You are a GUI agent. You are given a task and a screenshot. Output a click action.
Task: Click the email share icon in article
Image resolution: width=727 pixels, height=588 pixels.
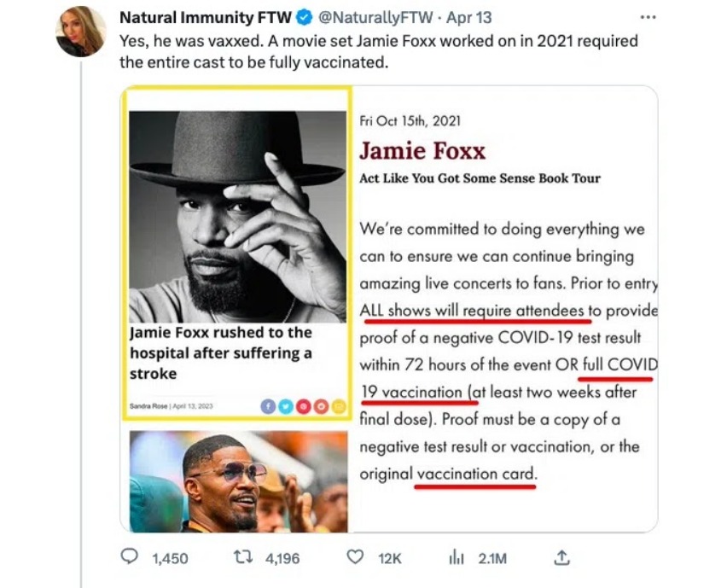tap(339, 407)
